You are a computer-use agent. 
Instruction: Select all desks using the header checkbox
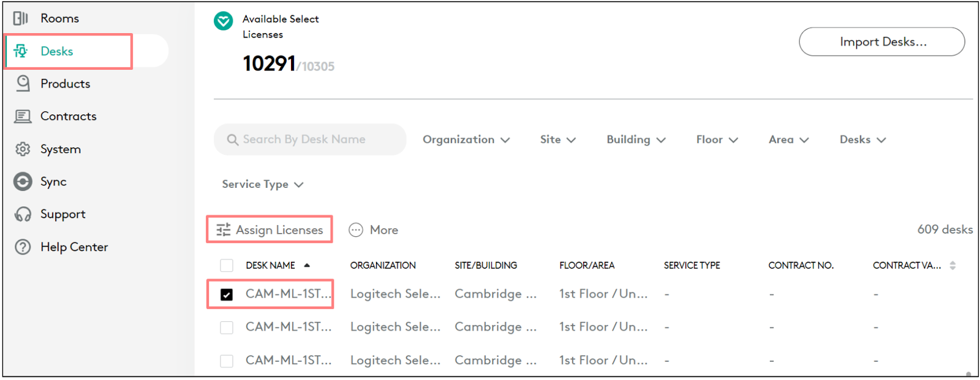[x=227, y=265]
